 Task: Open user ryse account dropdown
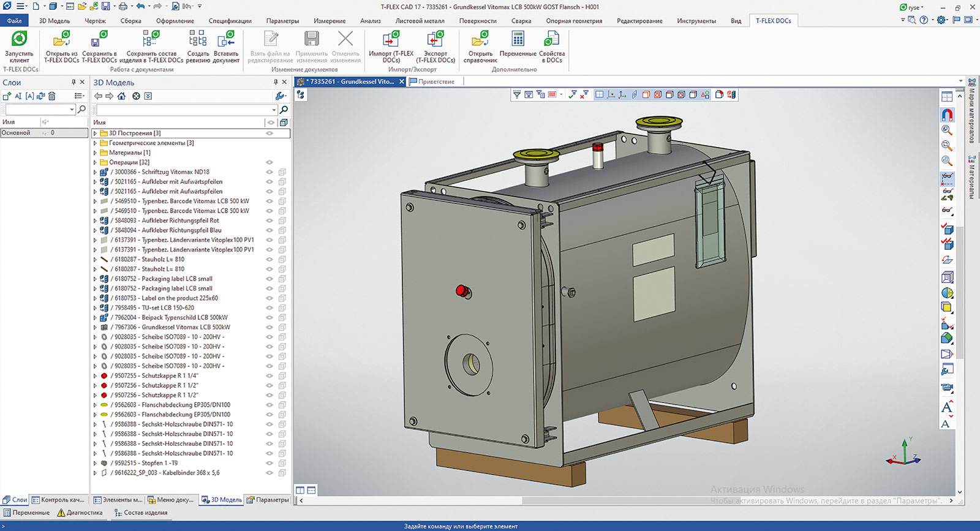pyautogui.click(x=913, y=7)
